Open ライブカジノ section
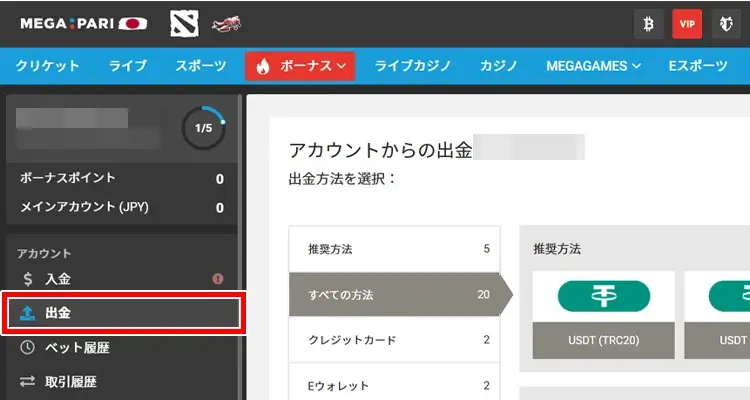Image resolution: width=750 pixels, height=400 pixels. pos(413,66)
